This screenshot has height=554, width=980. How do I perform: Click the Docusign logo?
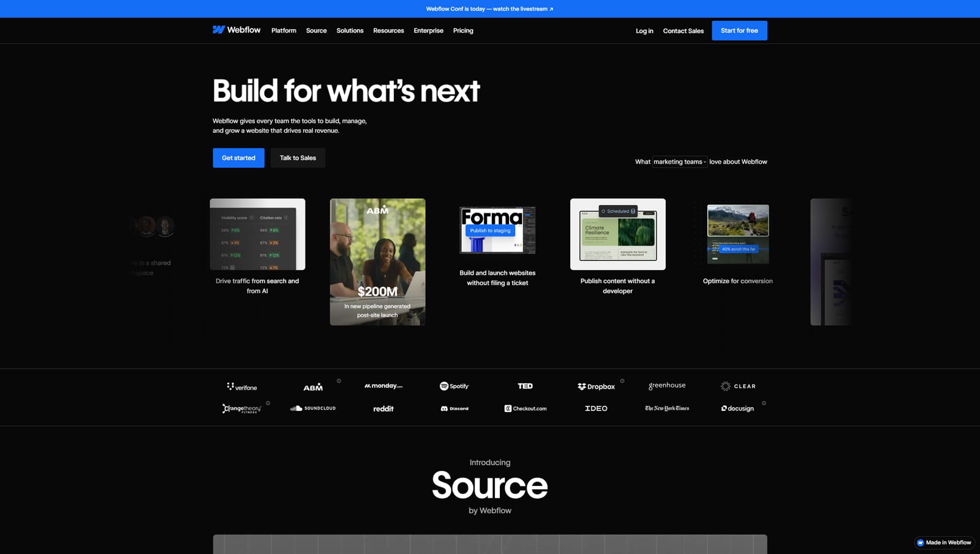coord(737,408)
